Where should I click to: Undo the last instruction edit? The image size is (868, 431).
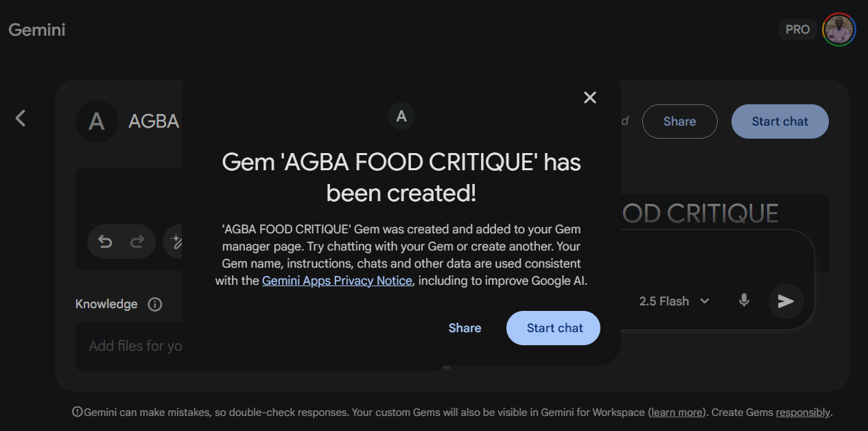pyautogui.click(x=105, y=242)
